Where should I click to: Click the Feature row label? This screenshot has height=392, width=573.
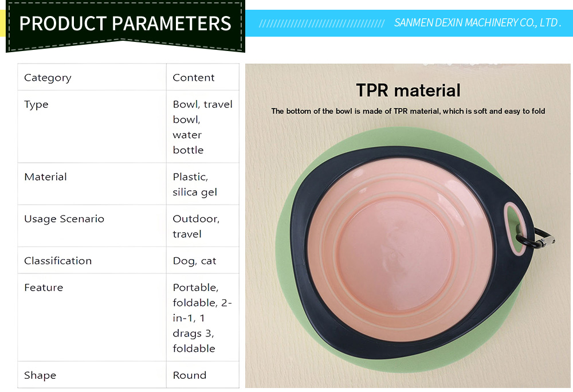(92, 317)
